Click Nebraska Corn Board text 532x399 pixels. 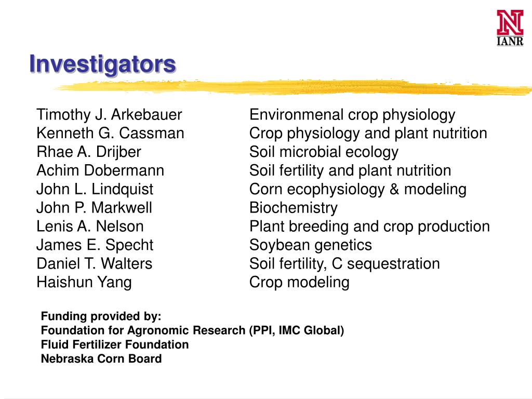101,358
